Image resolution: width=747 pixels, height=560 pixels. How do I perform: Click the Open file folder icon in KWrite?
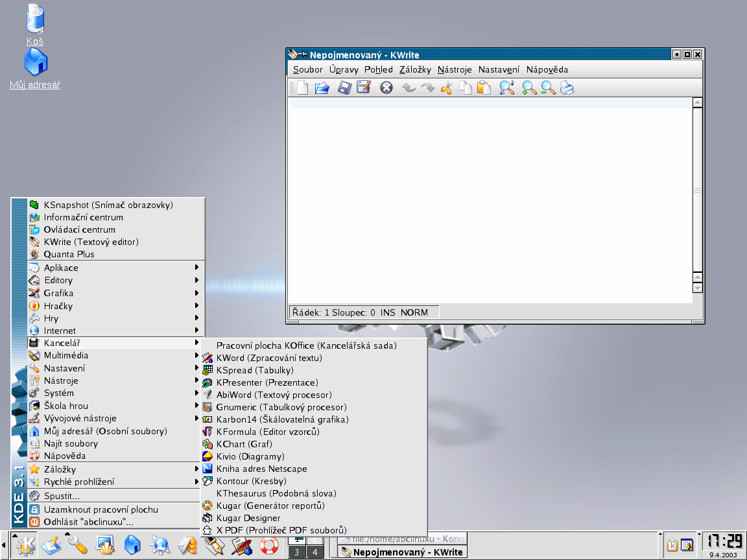pyautogui.click(x=322, y=87)
